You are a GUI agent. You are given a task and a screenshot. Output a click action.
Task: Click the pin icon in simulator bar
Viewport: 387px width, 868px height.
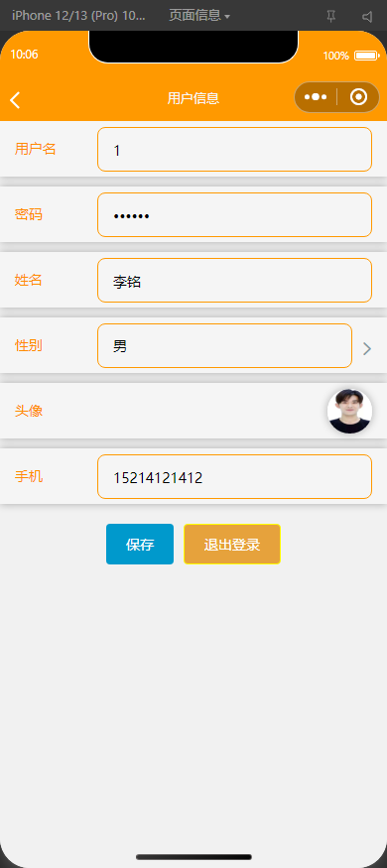[331, 17]
